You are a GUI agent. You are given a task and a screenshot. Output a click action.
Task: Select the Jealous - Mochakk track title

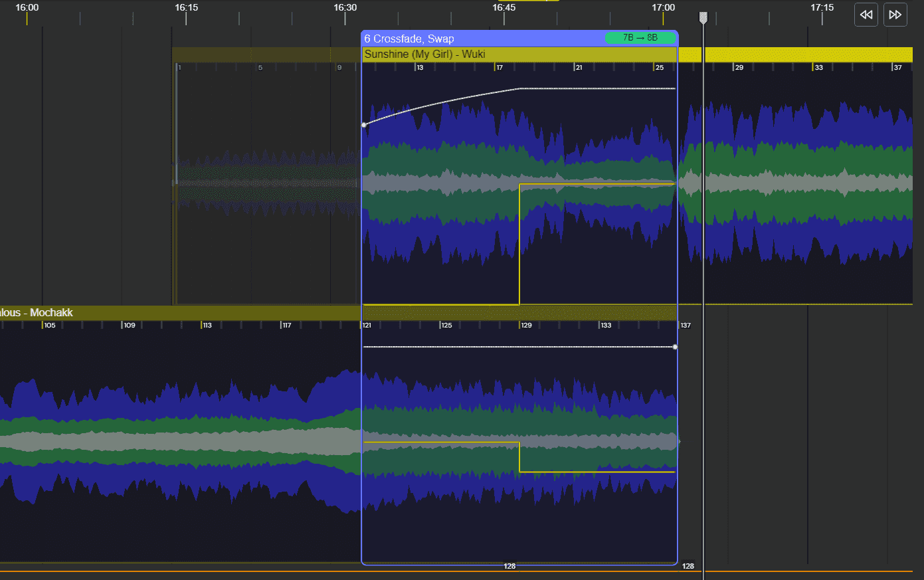pyautogui.click(x=37, y=312)
